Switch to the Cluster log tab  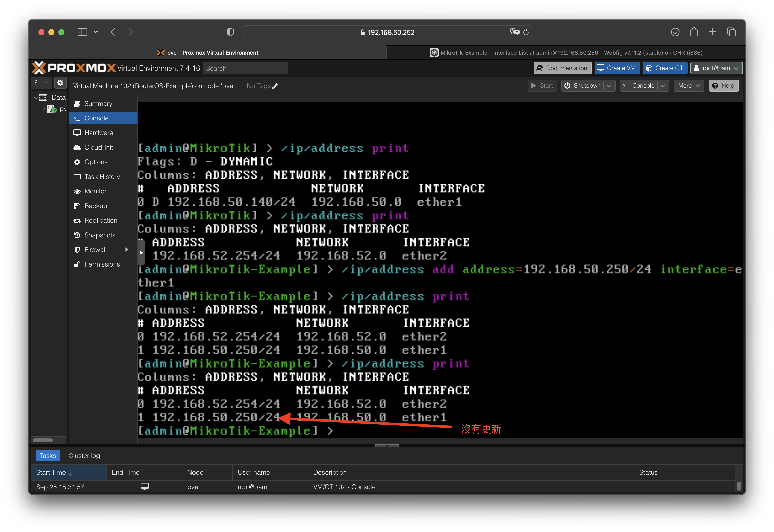(84, 456)
